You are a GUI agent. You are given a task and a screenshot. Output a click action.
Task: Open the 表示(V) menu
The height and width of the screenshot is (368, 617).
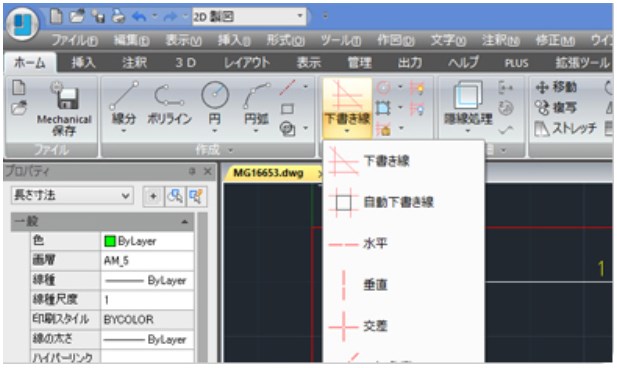pyautogui.click(x=183, y=40)
